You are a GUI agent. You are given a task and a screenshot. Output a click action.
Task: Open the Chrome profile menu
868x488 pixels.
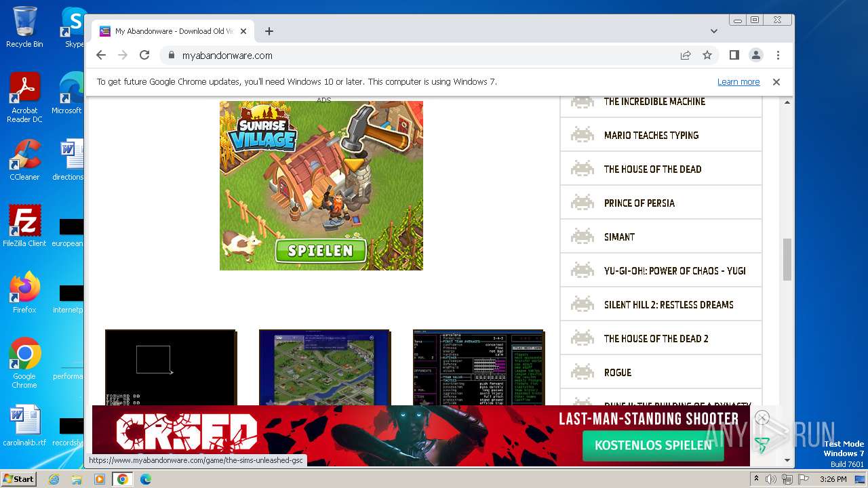(755, 56)
